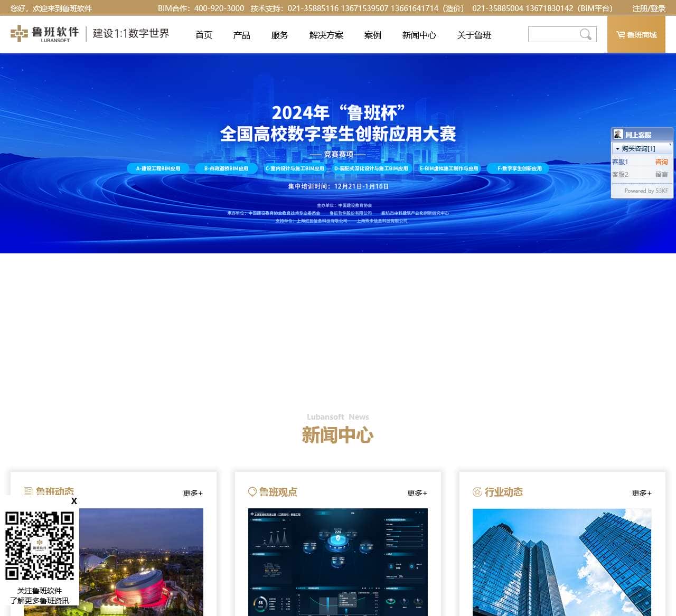
Task: Click 更多+ beside 鲁班动态
Action: 193,493
